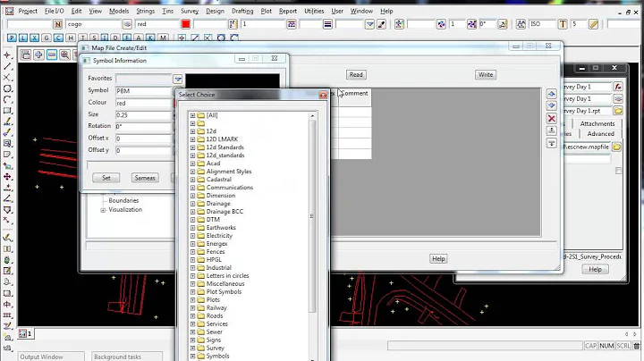Toggle the P snap button
This screenshot has width=644, height=361.
coord(12,38)
